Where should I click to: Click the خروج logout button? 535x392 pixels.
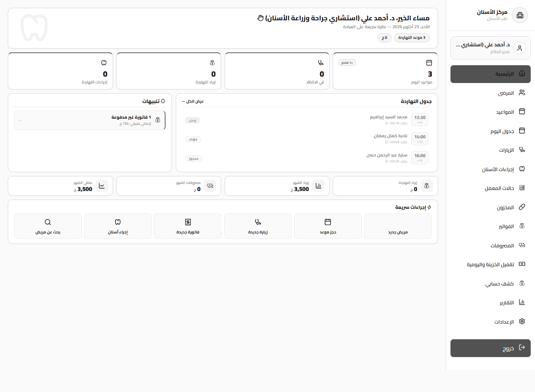[x=490, y=348]
